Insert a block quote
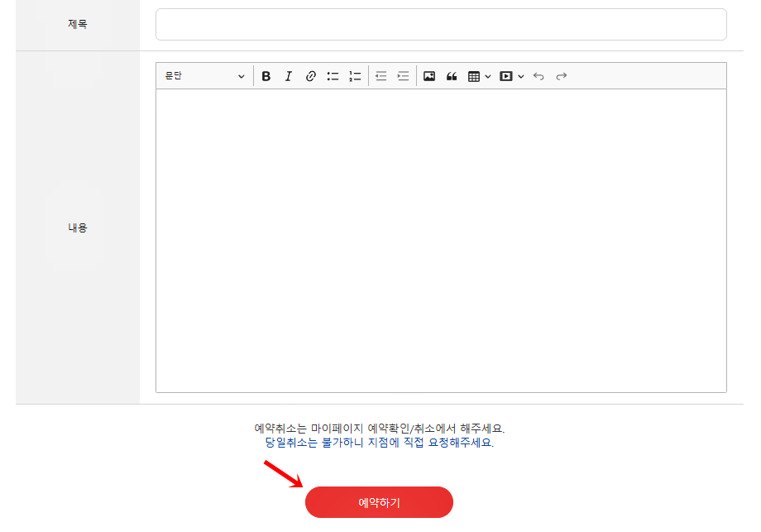The image size is (761, 532). click(452, 76)
